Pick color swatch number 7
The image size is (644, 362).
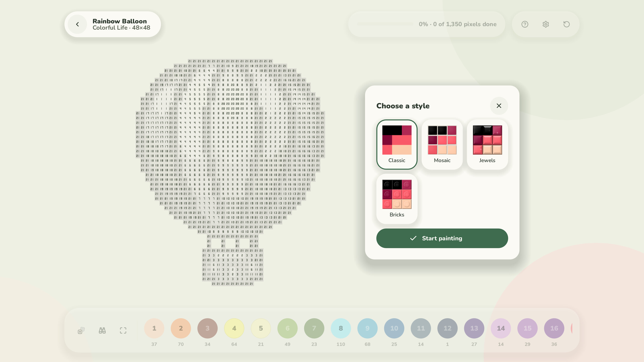click(x=314, y=328)
